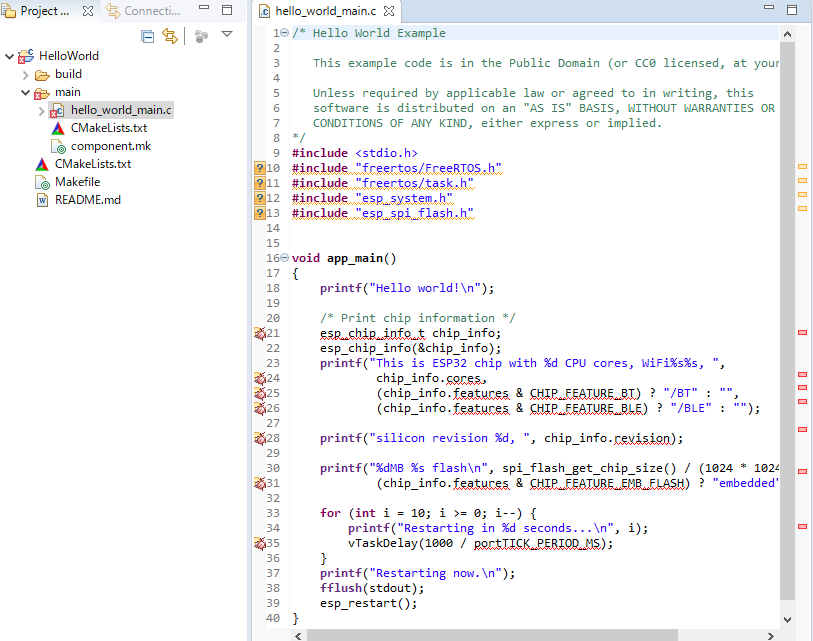Click the warning marker on line 12
Viewport: 813px width, 641px height.
(260, 198)
